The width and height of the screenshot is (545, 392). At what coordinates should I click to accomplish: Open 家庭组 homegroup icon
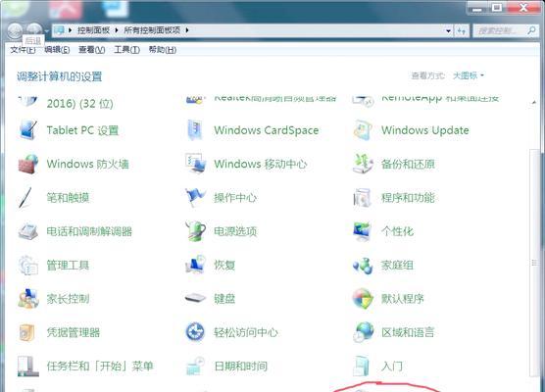[363, 266]
